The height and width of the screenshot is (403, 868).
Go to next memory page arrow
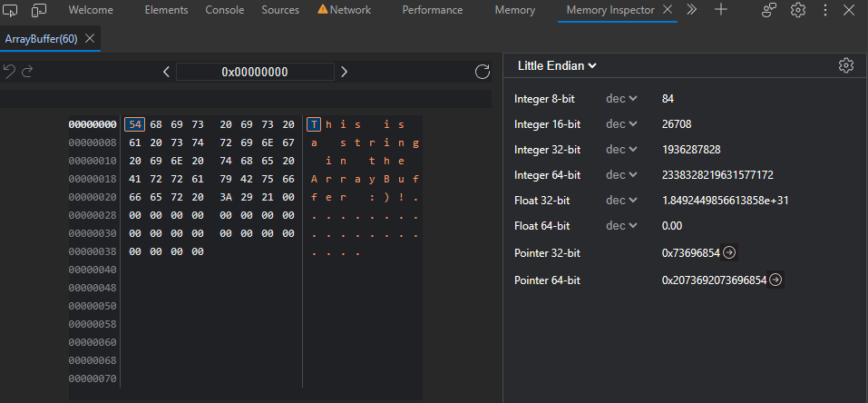(x=344, y=72)
